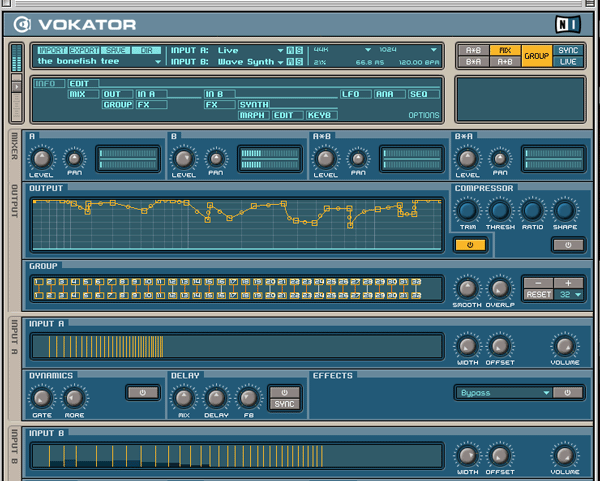Click the Vokator logo icon
The height and width of the screenshot is (481, 600).
coord(32,19)
